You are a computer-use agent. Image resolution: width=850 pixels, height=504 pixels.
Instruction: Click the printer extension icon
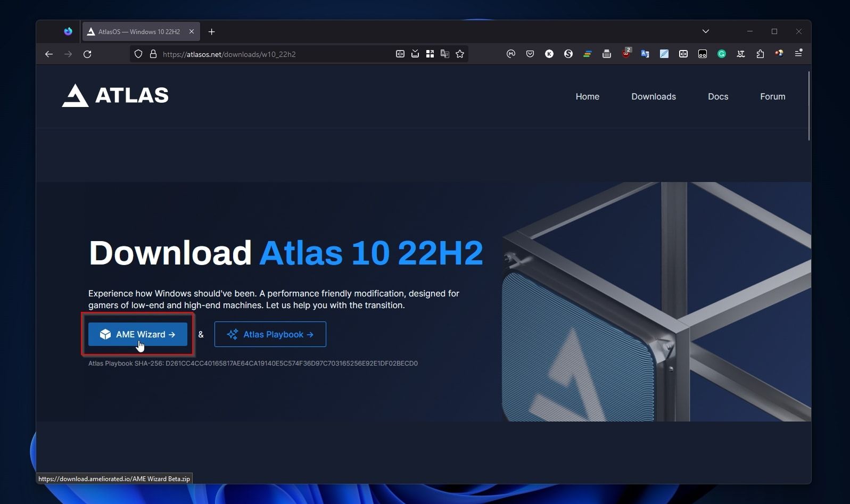tap(607, 54)
